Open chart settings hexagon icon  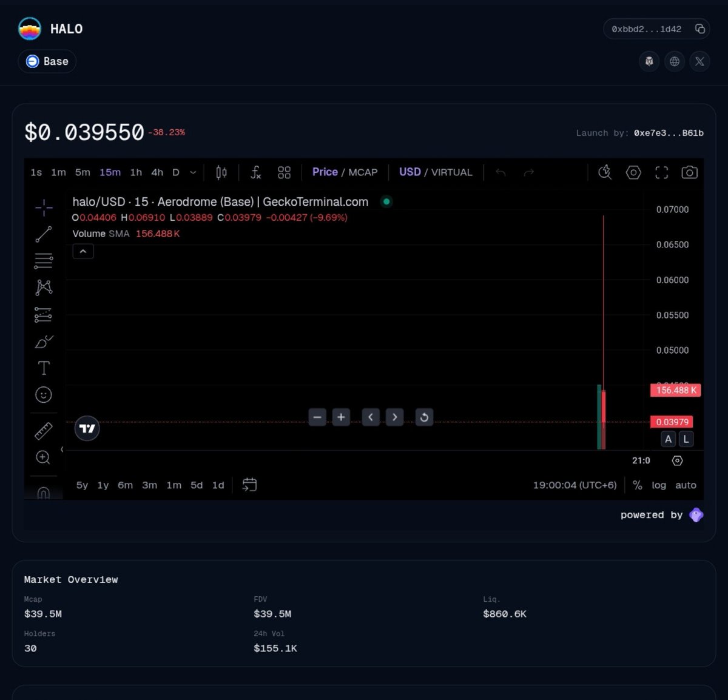(x=633, y=172)
